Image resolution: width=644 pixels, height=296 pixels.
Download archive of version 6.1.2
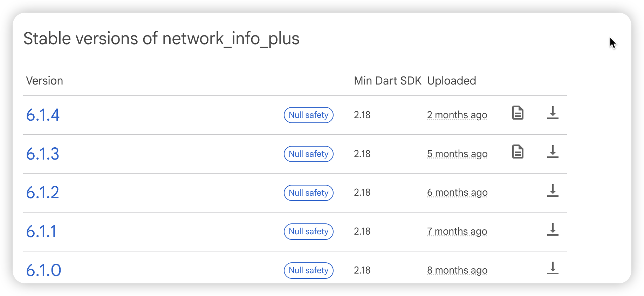(x=553, y=190)
